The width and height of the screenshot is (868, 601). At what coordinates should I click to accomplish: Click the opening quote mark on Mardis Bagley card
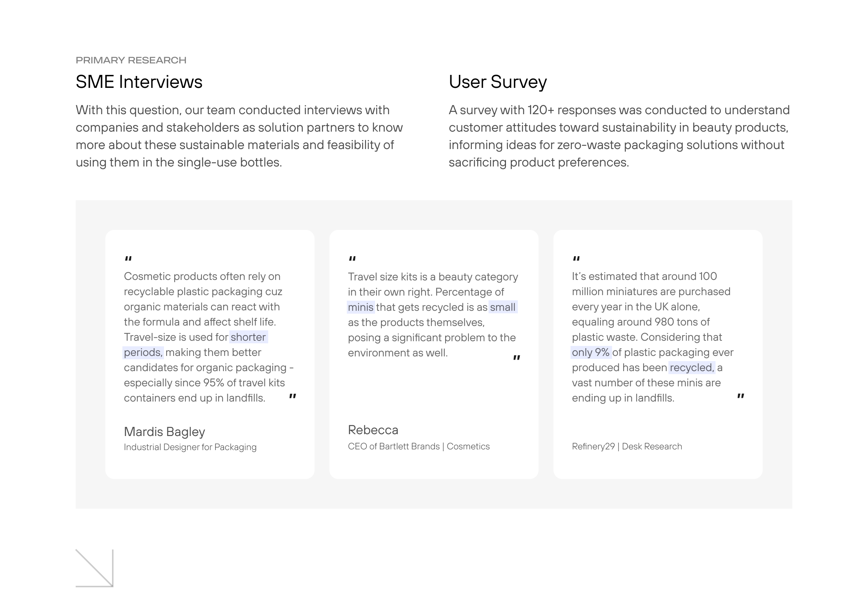click(128, 259)
